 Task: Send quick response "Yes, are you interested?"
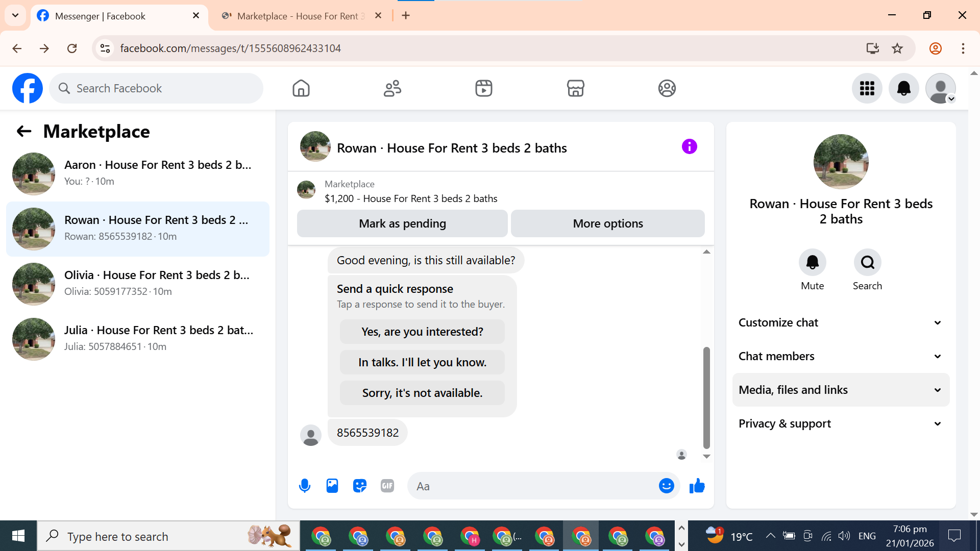tap(422, 332)
